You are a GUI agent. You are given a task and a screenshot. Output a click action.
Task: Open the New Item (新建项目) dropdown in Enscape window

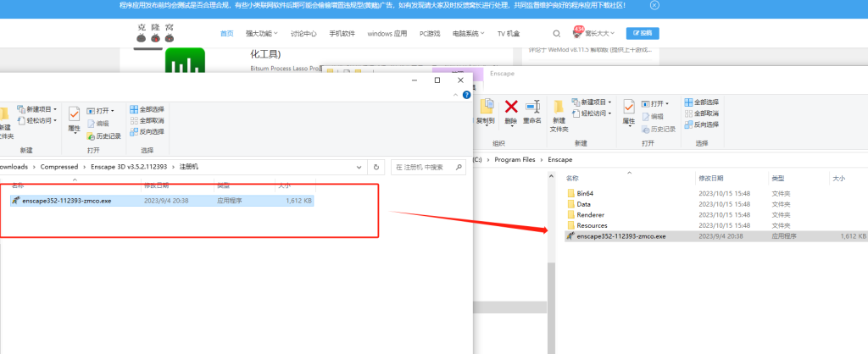(x=592, y=102)
